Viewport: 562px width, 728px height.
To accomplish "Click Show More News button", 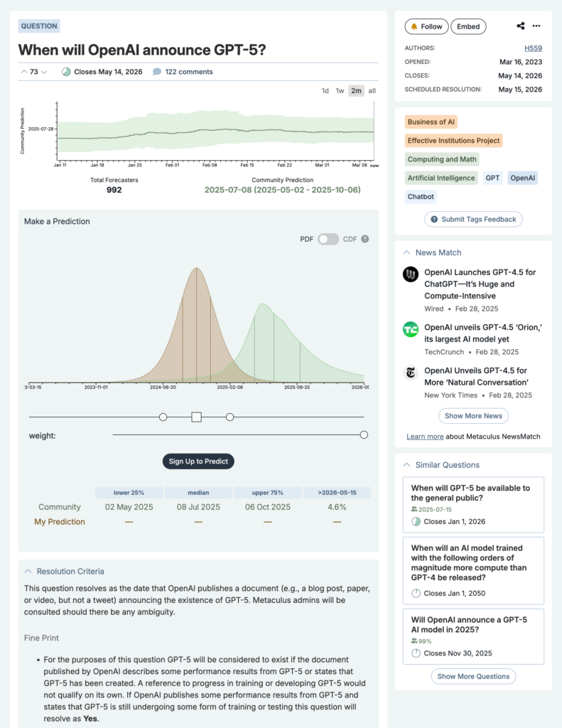I will (473, 416).
